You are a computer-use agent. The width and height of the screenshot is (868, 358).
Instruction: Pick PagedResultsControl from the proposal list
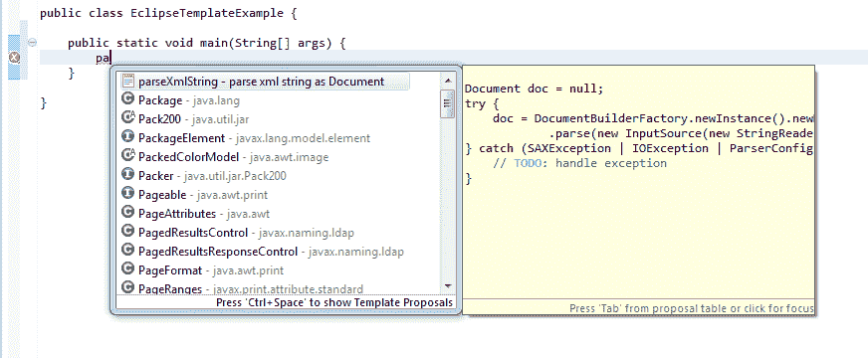(x=238, y=232)
